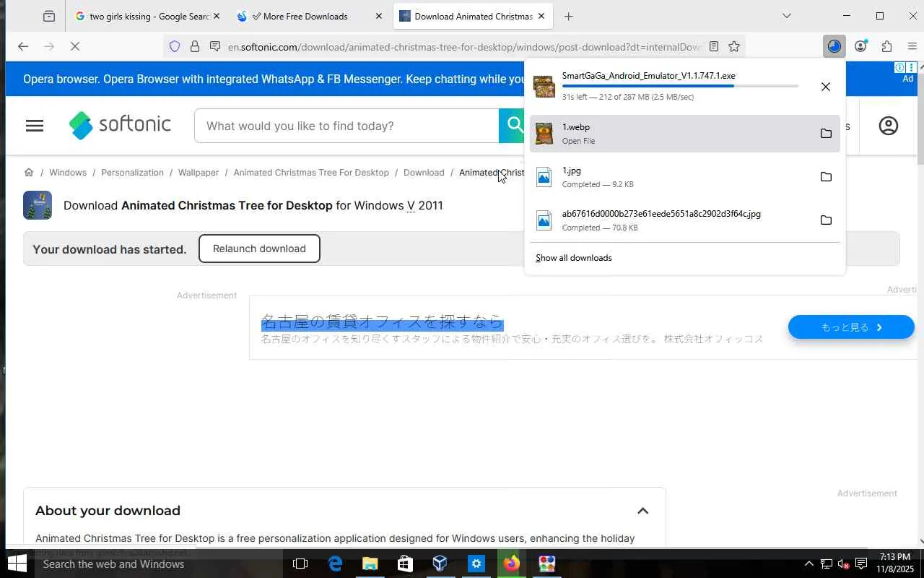The width and height of the screenshot is (924, 578).
Task: Select the Download Animated Christmas tab
Action: pyautogui.click(x=474, y=16)
